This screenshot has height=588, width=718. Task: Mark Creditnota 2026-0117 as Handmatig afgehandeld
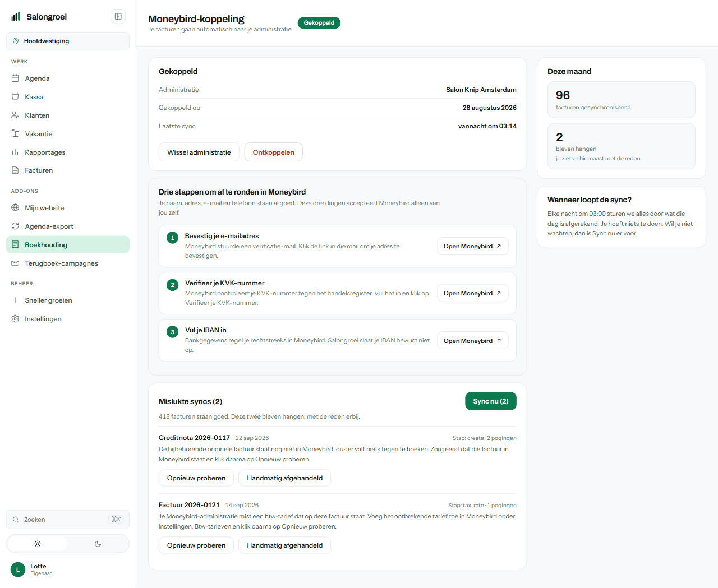285,478
